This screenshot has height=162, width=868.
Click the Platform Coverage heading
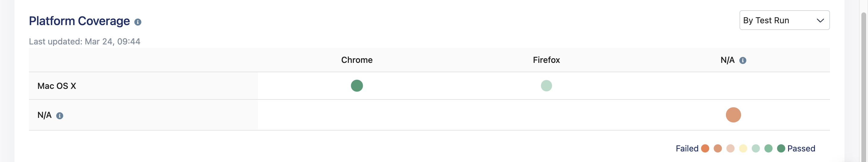79,21
